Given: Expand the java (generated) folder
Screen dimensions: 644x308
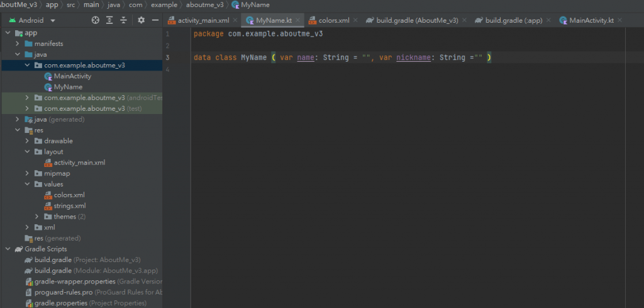Looking at the screenshot, I should (x=17, y=119).
